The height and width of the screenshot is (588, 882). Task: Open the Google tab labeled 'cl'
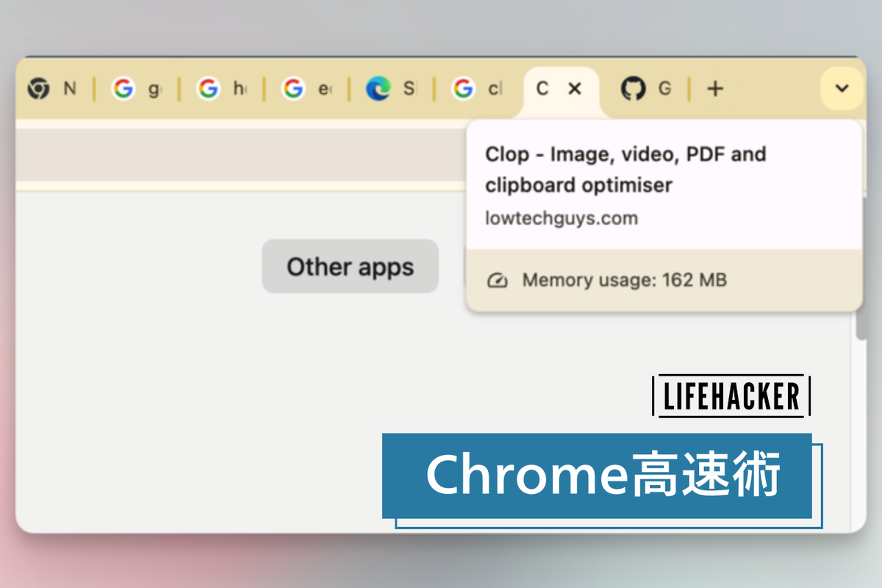click(x=477, y=89)
